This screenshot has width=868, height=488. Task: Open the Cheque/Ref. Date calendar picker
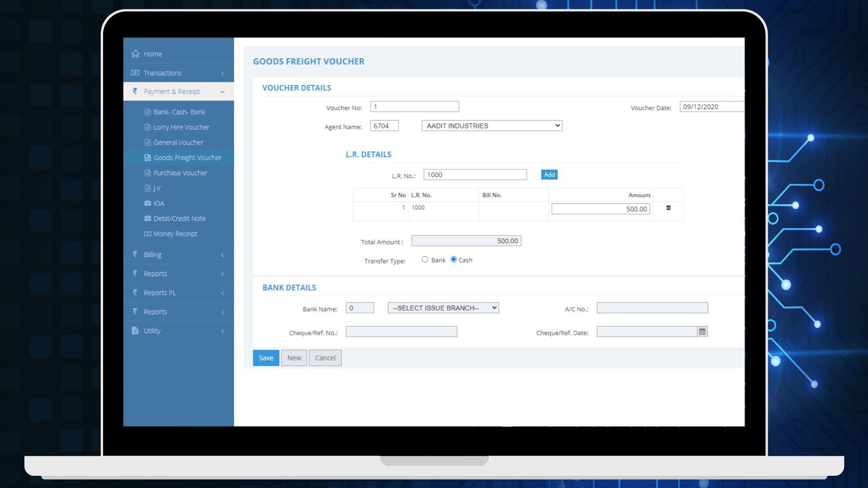click(x=702, y=332)
